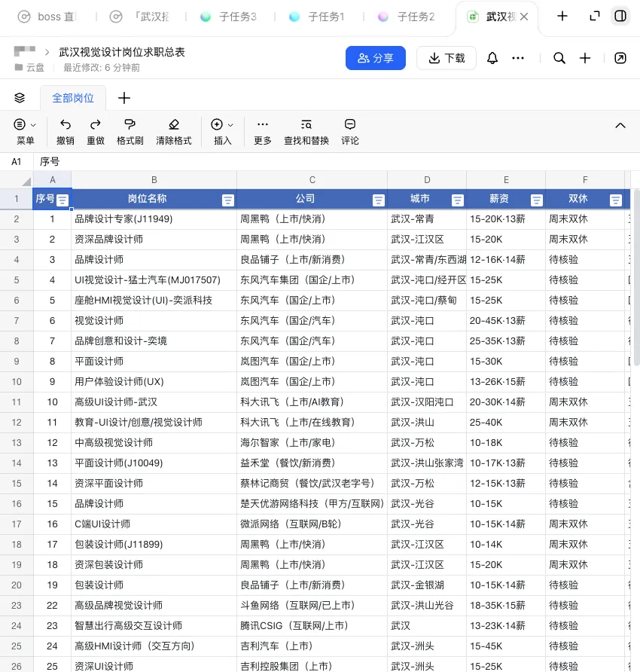Click cell C端UI设计师
The image size is (640, 672).
click(x=154, y=524)
